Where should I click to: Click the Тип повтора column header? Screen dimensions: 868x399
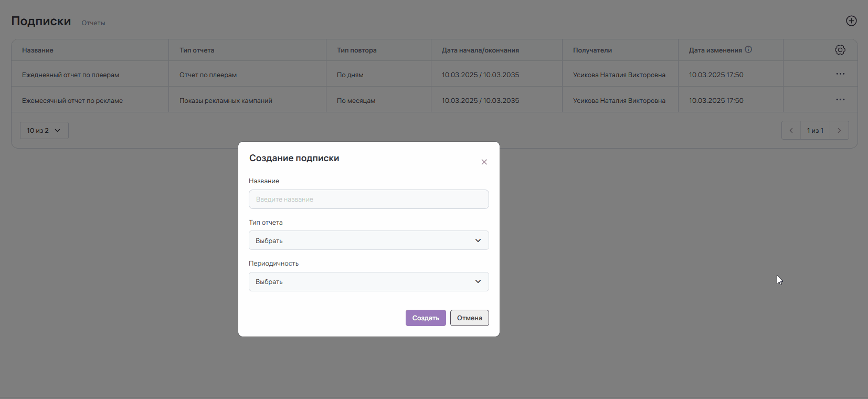tap(357, 50)
